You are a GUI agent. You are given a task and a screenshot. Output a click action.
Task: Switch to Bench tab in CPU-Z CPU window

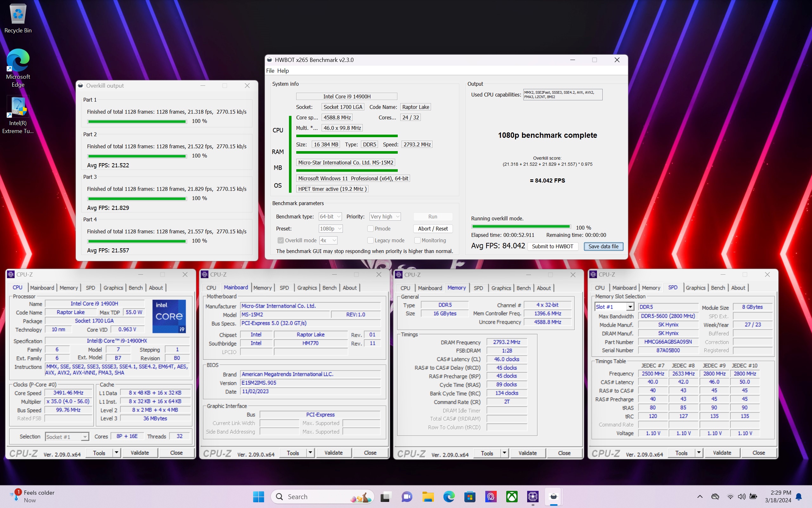135,288
